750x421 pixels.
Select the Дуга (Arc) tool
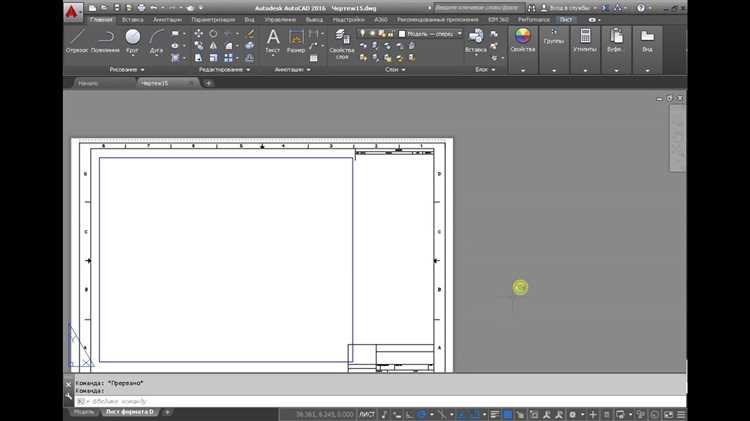point(157,40)
